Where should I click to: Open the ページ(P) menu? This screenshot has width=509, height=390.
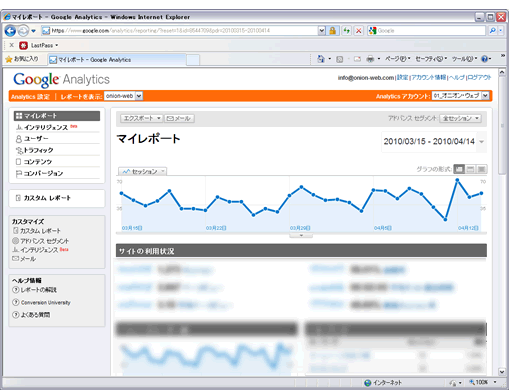pos(398,59)
